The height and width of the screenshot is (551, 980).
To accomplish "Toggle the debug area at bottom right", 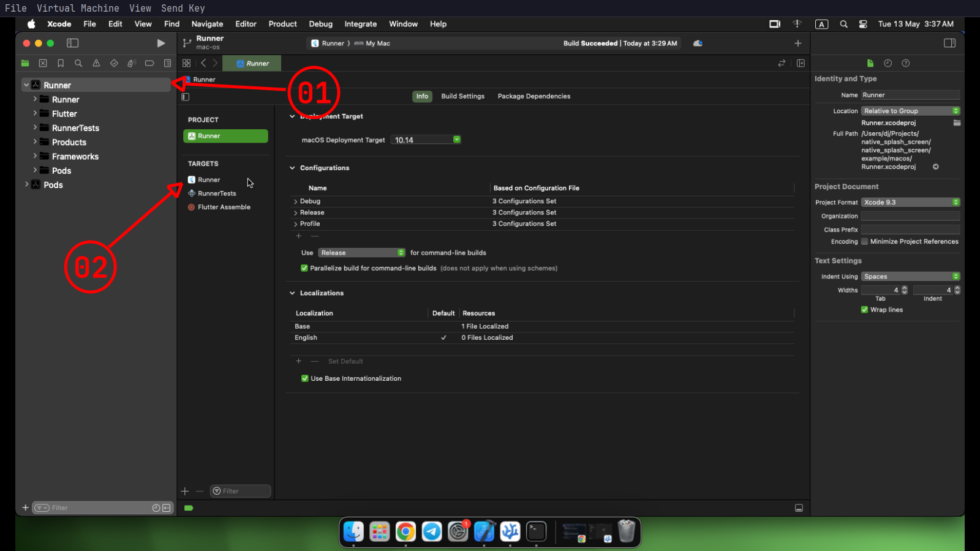I will [x=799, y=508].
